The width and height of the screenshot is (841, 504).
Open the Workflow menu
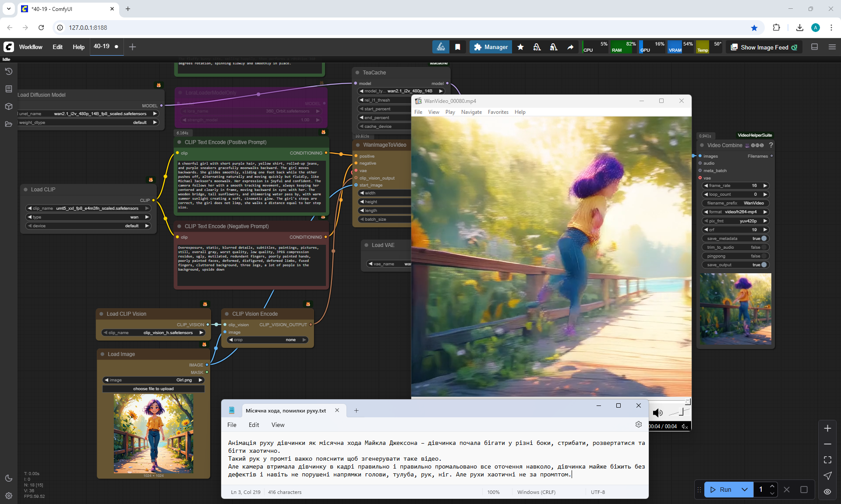(31, 47)
